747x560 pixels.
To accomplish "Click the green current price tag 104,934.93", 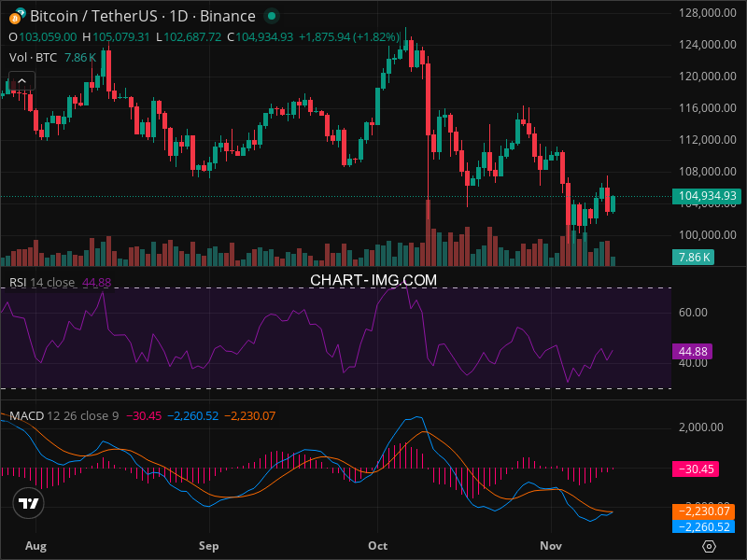I will (705, 196).
